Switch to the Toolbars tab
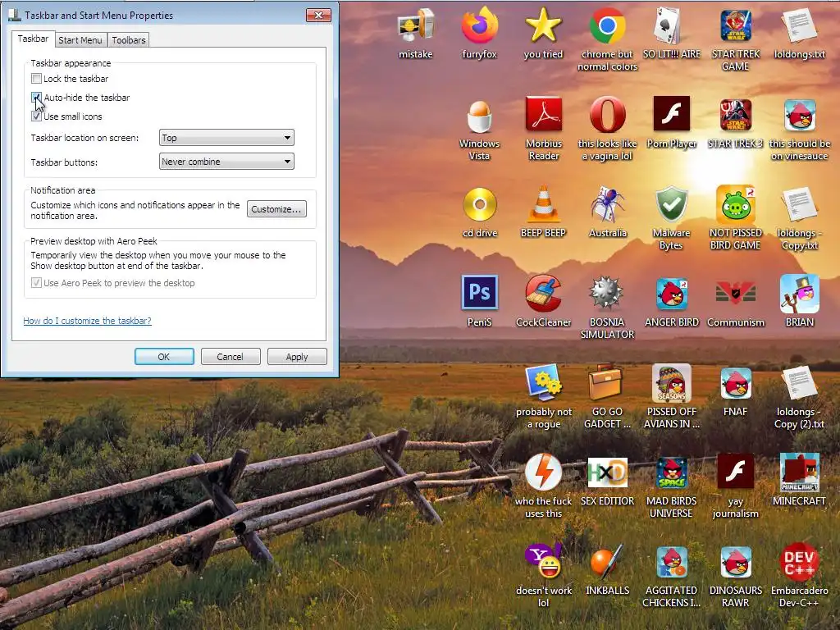This screenshot has width=840, height=630. pyautogui.click(x=129, y=40)
